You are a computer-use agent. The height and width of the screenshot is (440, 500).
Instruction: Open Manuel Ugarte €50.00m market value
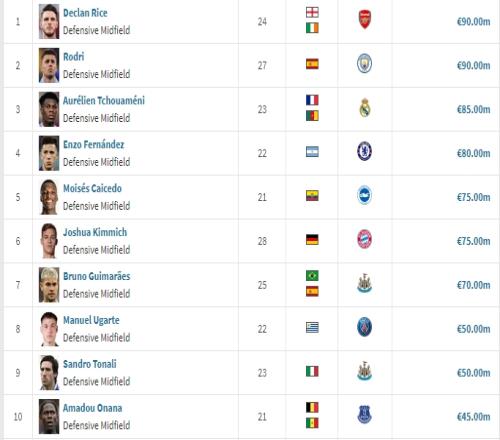[473, 329]
